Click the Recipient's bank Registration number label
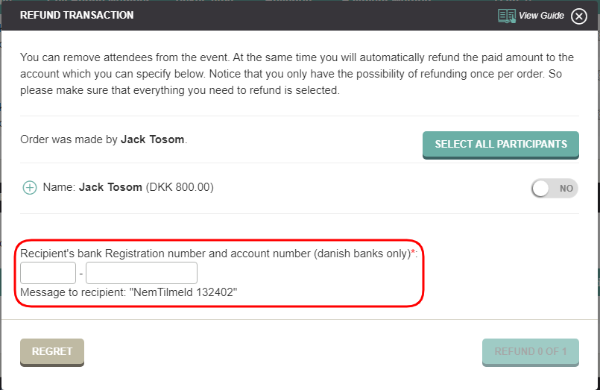600x390 pixels. 217,253
